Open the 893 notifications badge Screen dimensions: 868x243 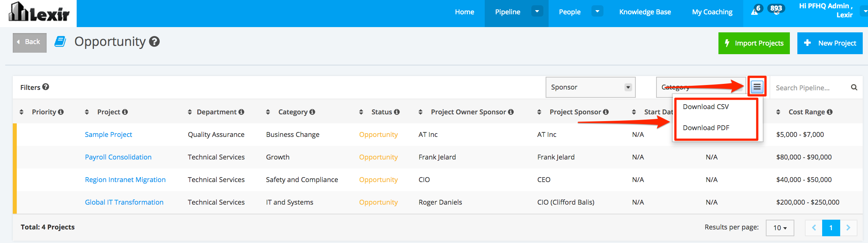[776, 9]
